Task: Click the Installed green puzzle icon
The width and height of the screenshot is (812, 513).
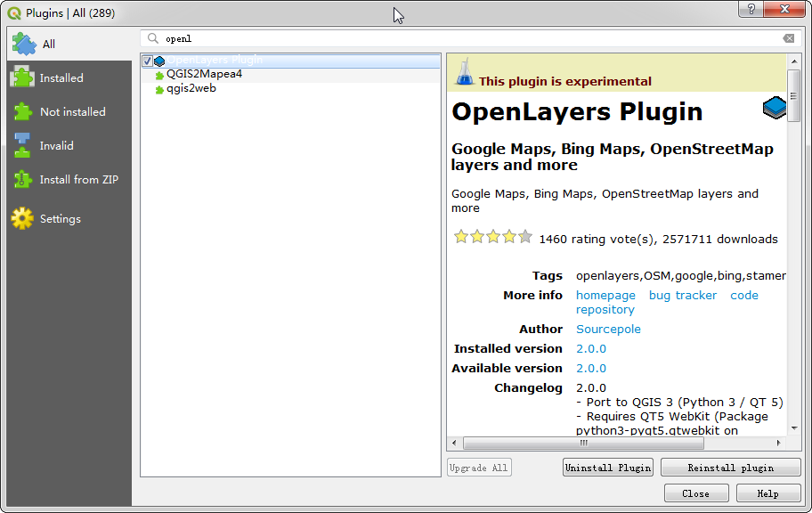Action: tap(22, 77)
